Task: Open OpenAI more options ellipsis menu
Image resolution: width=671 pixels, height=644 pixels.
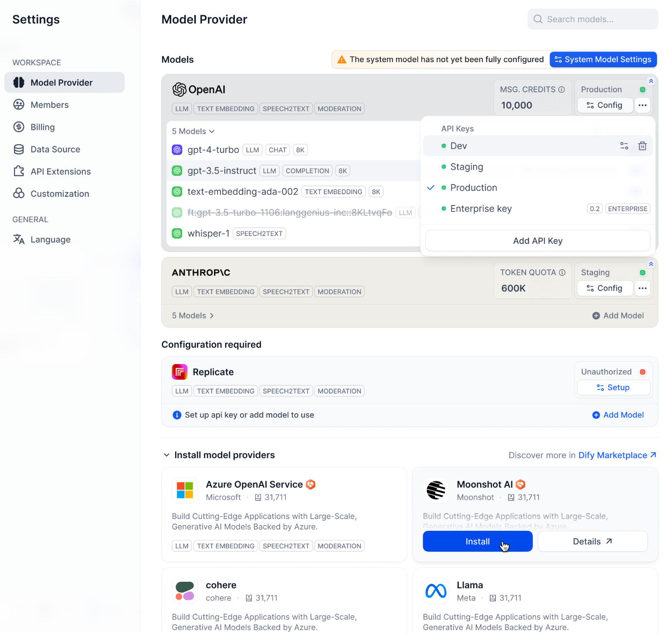Action: click(x=642, y=105)
